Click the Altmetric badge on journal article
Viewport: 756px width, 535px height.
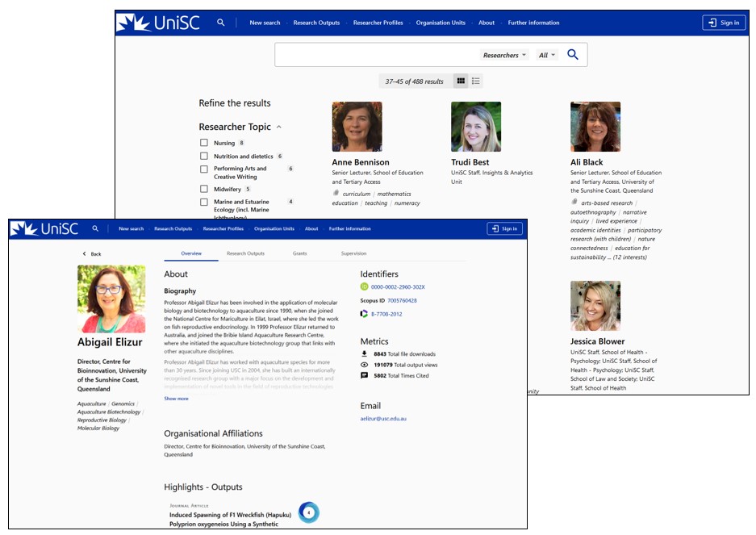tap(308, 512)
